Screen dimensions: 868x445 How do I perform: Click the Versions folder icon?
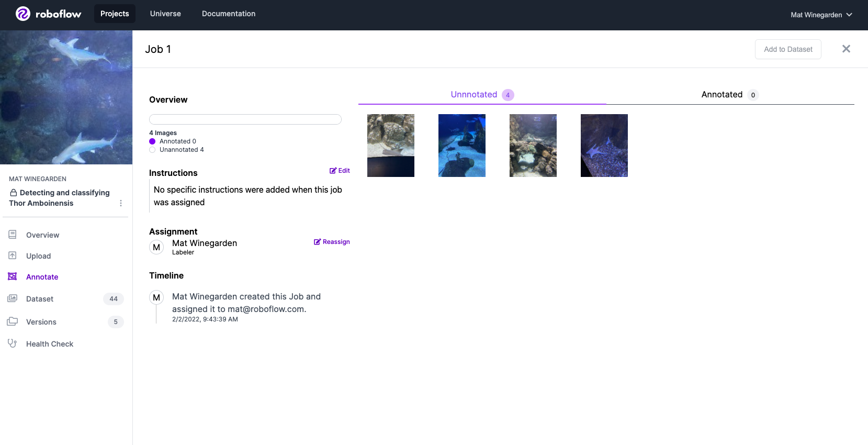click(x=13, y=321)
